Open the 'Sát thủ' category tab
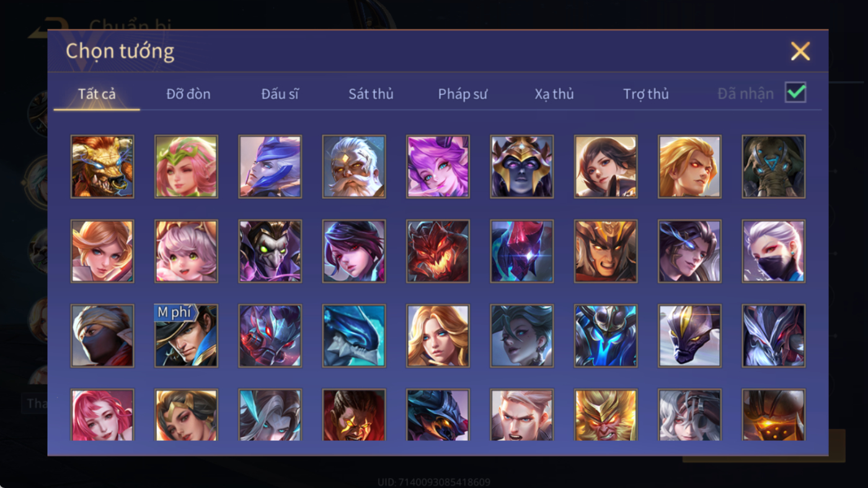Viewport: 868px width, 488px height. click(371, 94)
